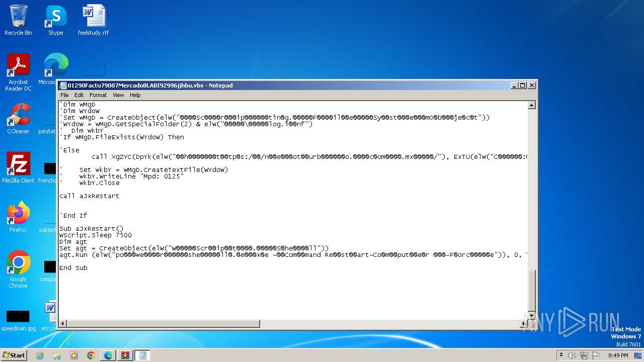Open Acrobat Reader DC shortcut
The height and width of the screenshot is (362, 644).
(x=18, y=72)
